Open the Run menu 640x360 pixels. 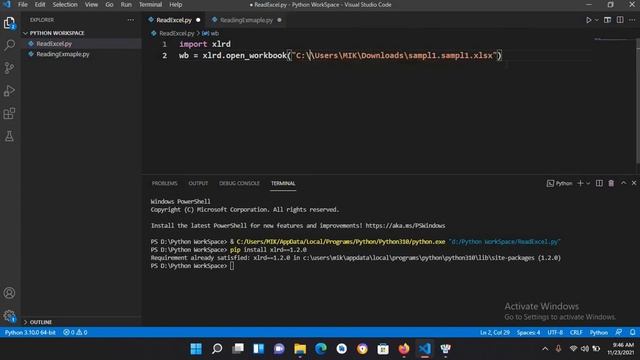click(x=126, y=5)
